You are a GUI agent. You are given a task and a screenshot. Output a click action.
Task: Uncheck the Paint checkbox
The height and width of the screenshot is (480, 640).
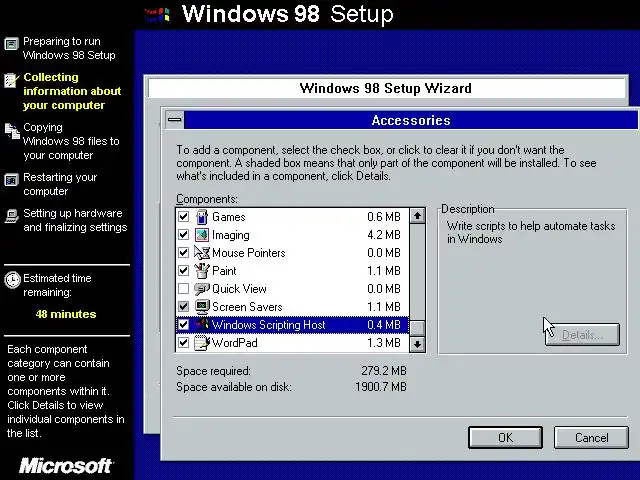click(x=183, y=271)
